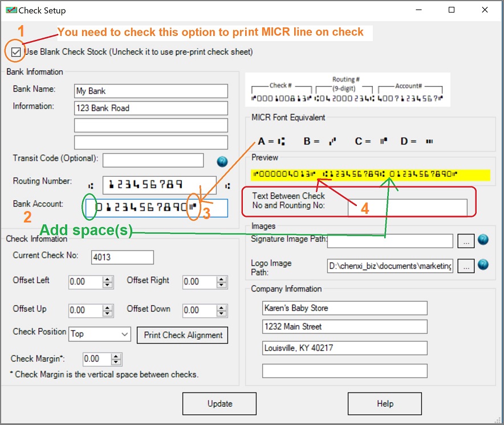
Task: Click the Print Check Alignment button
Action: (182, 335)
